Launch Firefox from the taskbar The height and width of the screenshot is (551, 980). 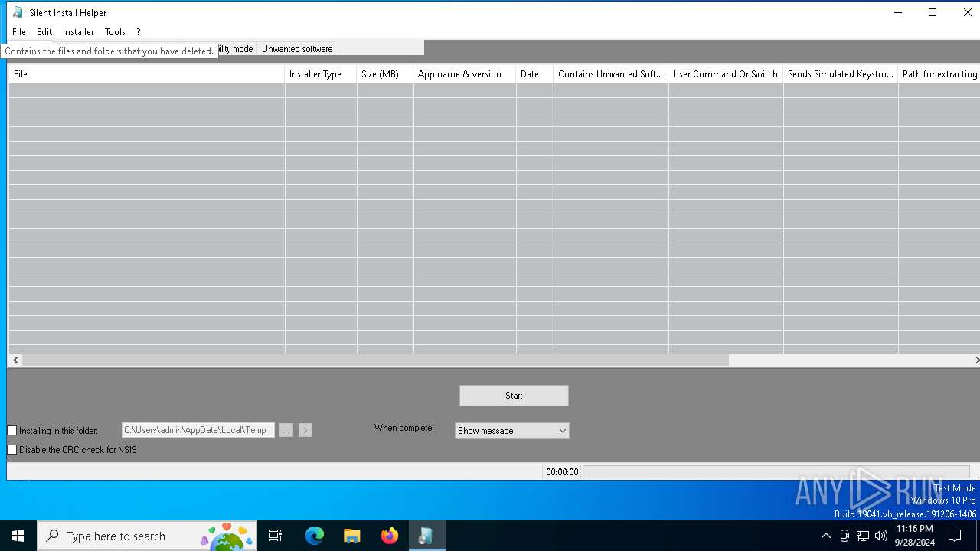(389, 536)
